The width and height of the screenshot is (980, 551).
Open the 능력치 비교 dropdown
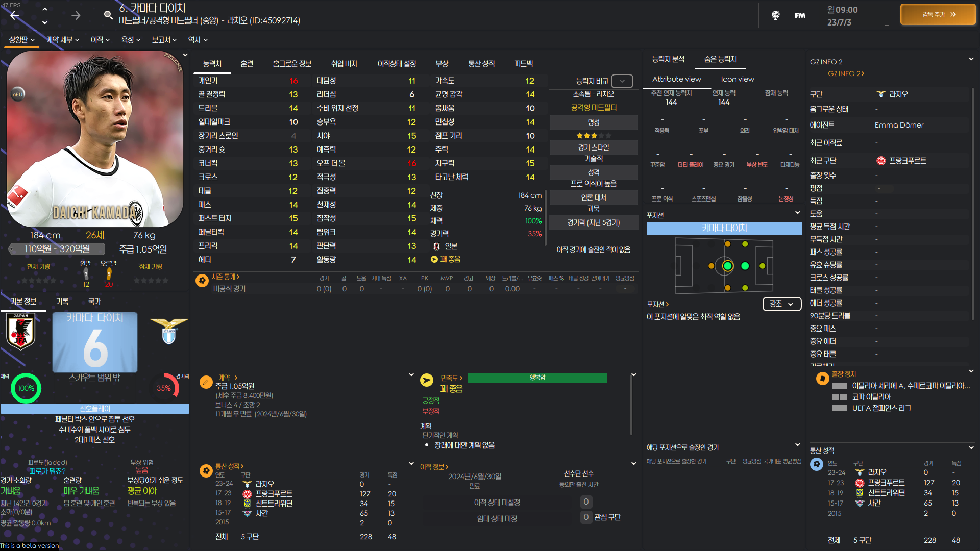tap(622, 81)
